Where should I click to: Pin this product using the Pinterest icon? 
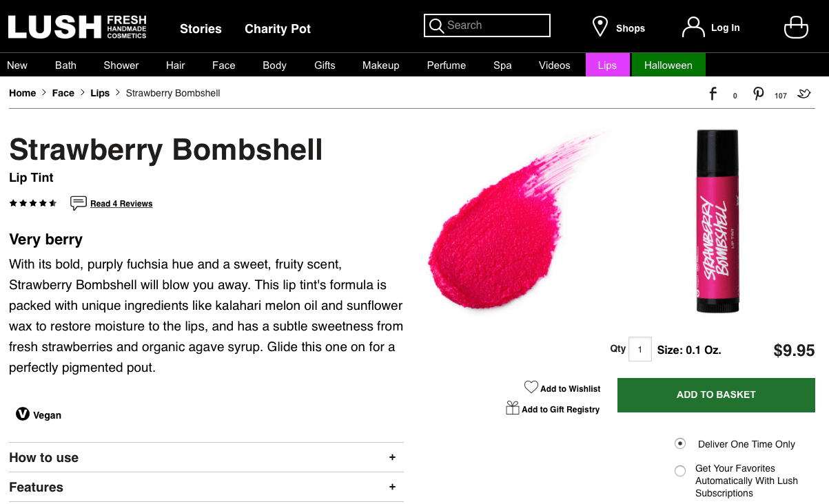758,93
